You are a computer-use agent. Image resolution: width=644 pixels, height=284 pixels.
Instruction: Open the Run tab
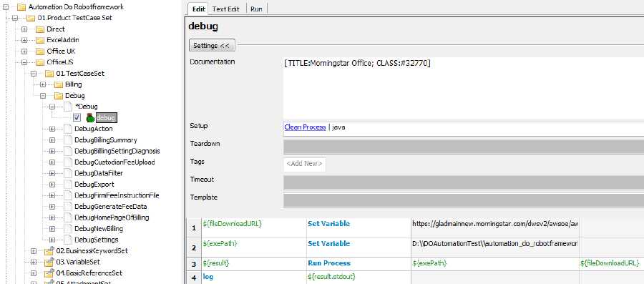click(256, 9)
